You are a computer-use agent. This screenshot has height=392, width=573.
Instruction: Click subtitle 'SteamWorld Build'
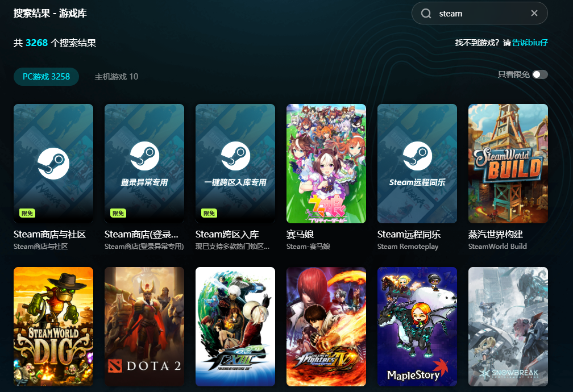click(x=498, y=246)
